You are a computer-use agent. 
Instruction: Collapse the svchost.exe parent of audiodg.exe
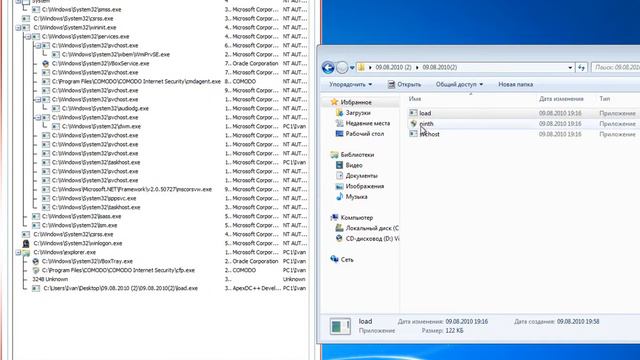(38, 100)
